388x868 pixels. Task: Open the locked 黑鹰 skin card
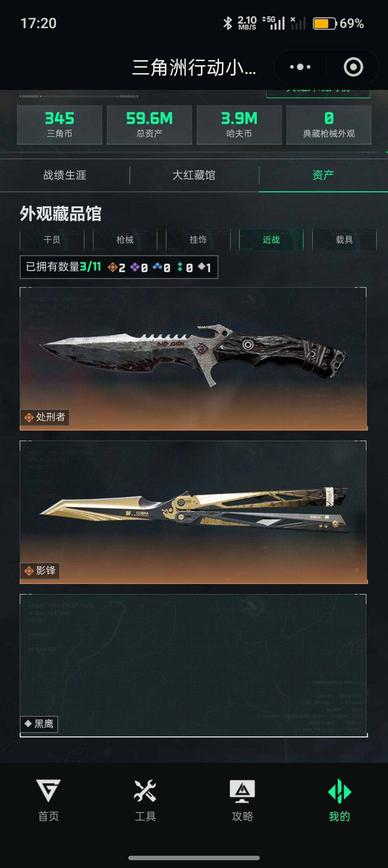[x=194, y=666]
